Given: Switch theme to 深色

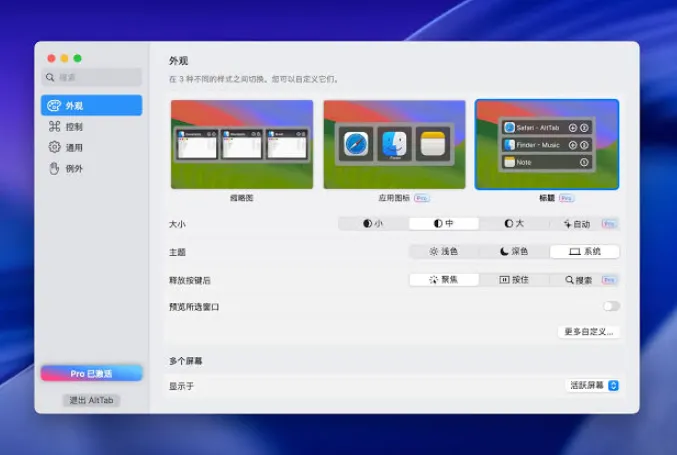Looking at the screenshot, I should [x=514, y=252].
